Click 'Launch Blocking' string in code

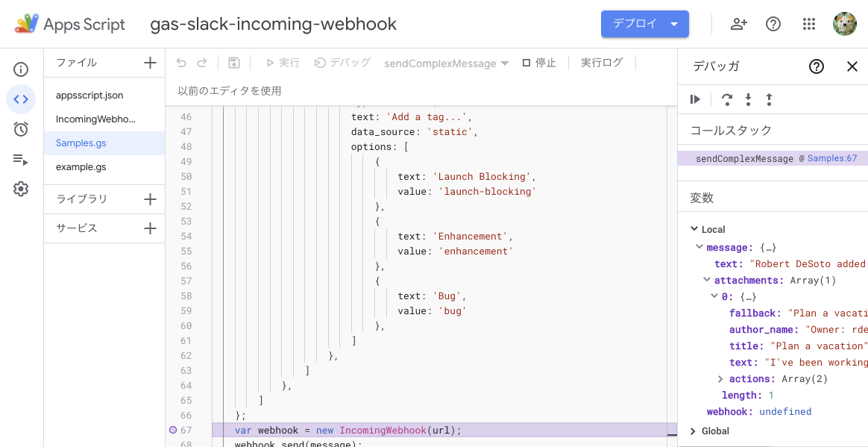(482, 177)
